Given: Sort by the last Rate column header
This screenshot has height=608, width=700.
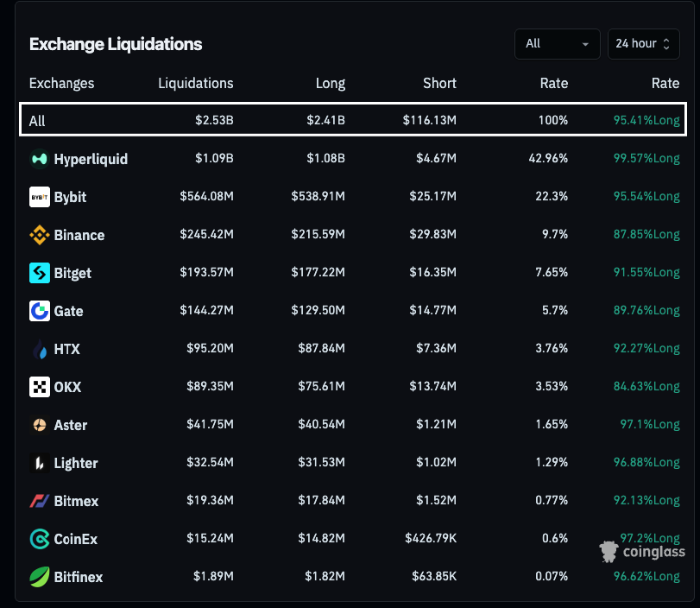Looking at the screenshot, I should click(x=665, y=84).
